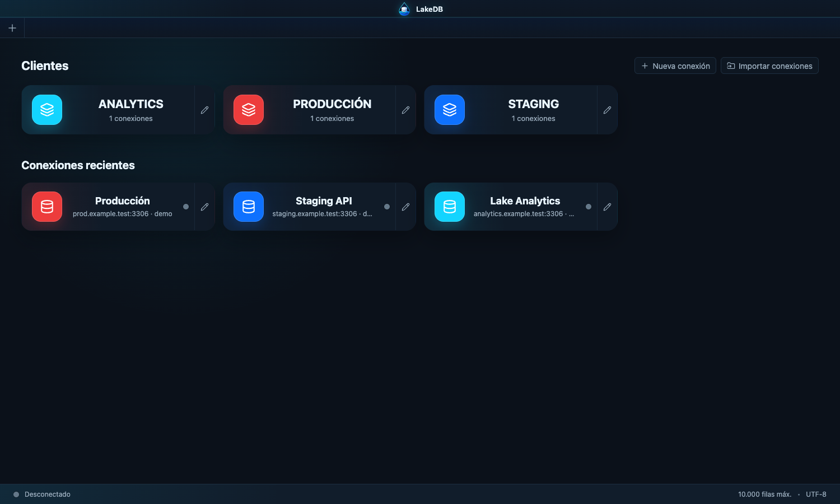
Task: Click the LakeDB logo icon in title bar
Action: (x=404, y=9)
